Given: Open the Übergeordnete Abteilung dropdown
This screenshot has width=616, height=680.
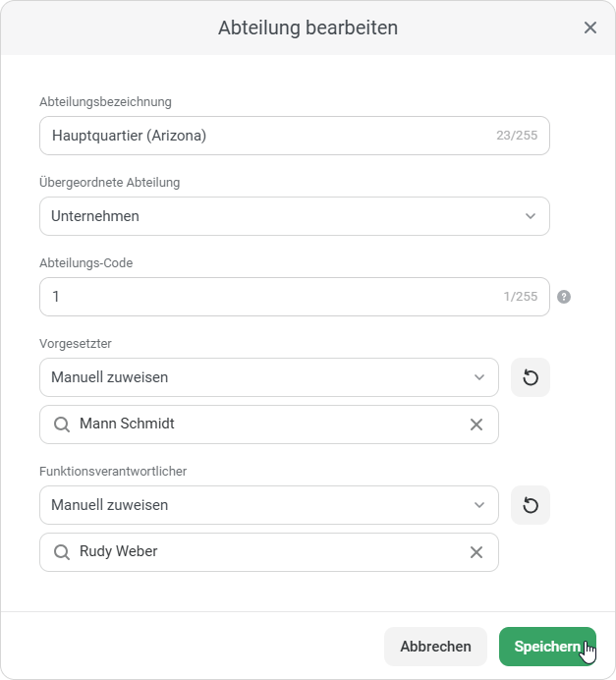Looking at the screenshot, I should (294, 216).
